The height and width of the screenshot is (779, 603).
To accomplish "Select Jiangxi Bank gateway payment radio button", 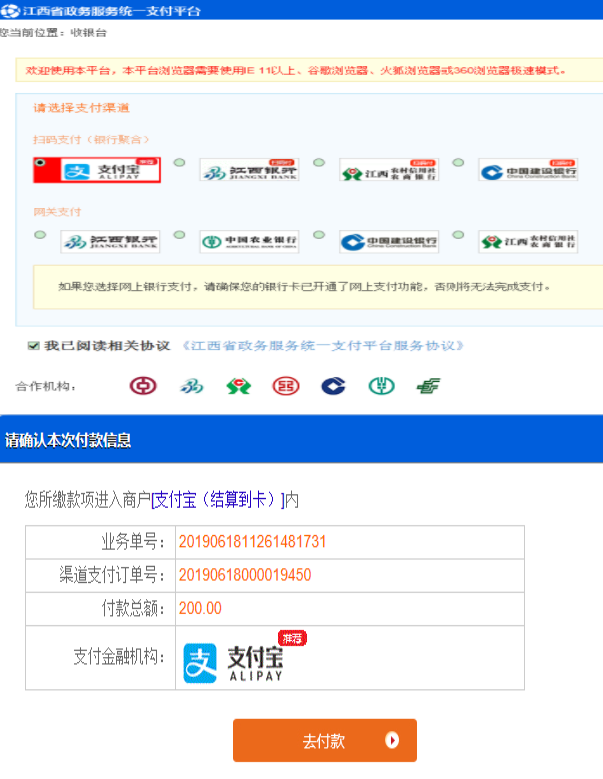I will tap(40, 234).
